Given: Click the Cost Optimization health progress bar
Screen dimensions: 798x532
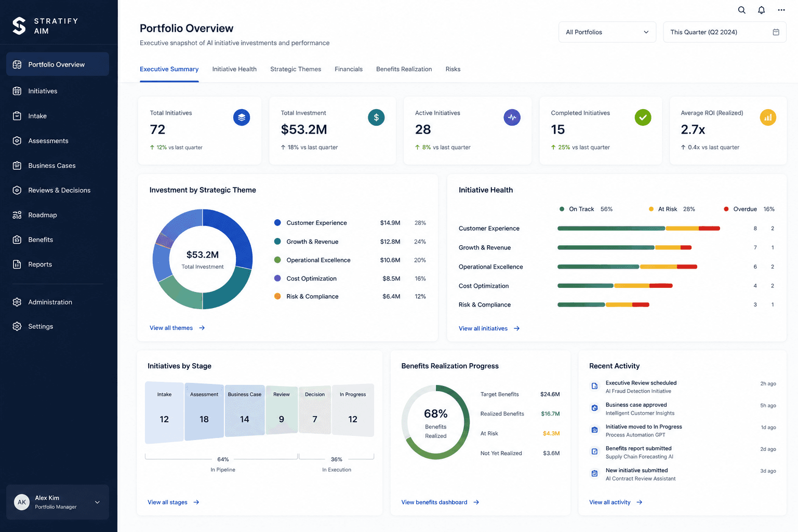Looking at the screenshot, I should (x=615, y=286).
